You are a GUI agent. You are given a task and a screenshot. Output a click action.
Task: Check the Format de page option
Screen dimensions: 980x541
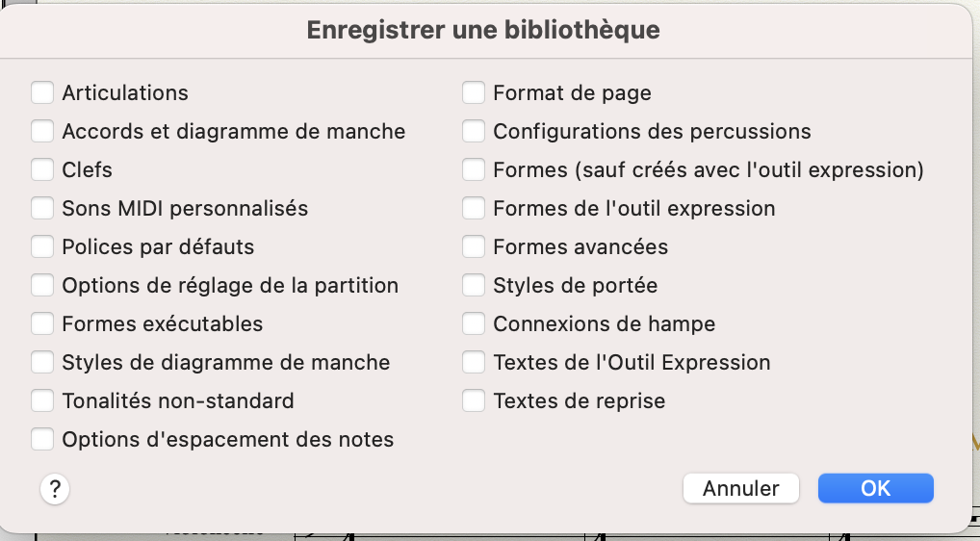(x=474, y=93)
